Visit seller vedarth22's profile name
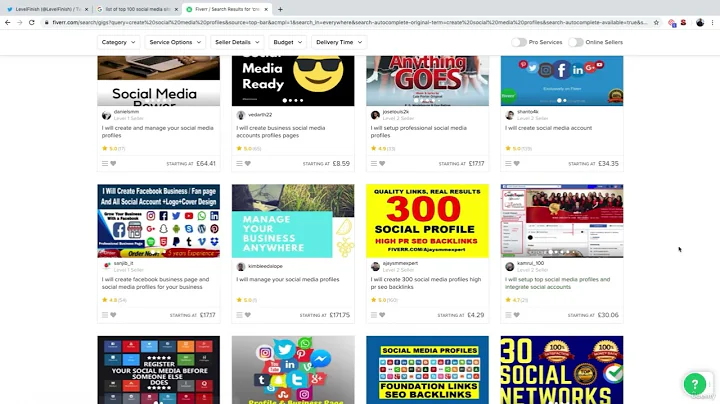 click(260, 115)
